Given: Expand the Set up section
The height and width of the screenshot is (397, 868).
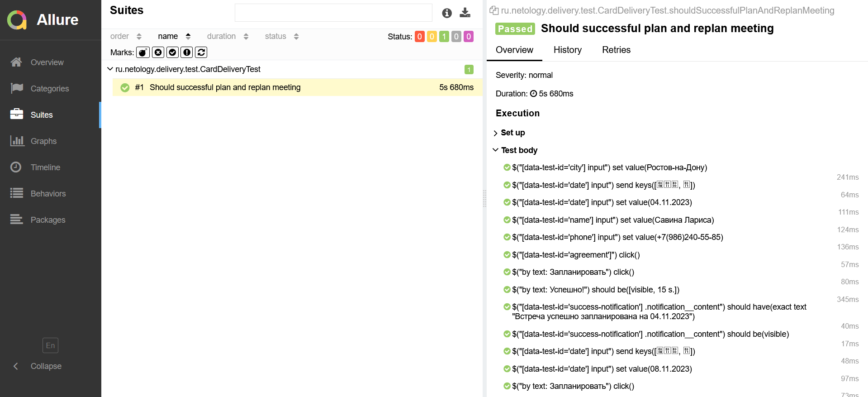Looking at the screenshot, I should (512, 133).
